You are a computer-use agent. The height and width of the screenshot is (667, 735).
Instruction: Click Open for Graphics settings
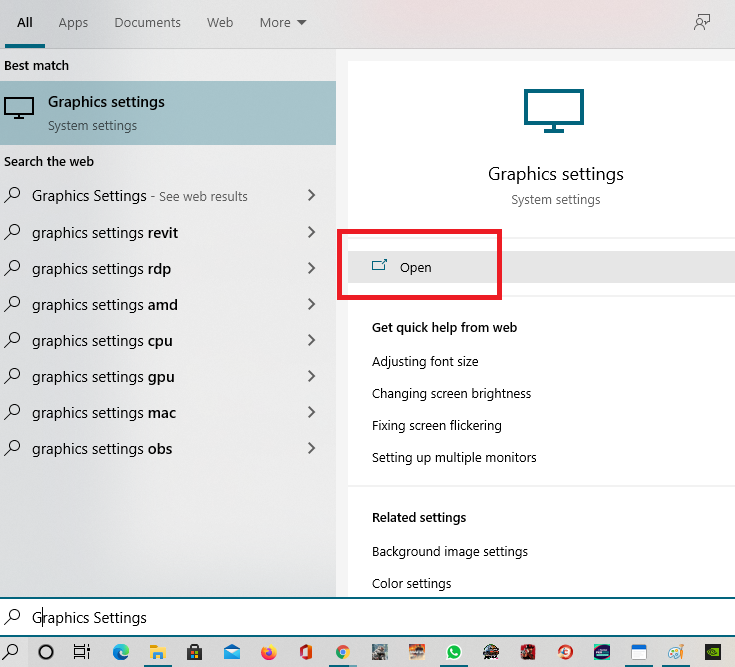[x=541, y=267]
